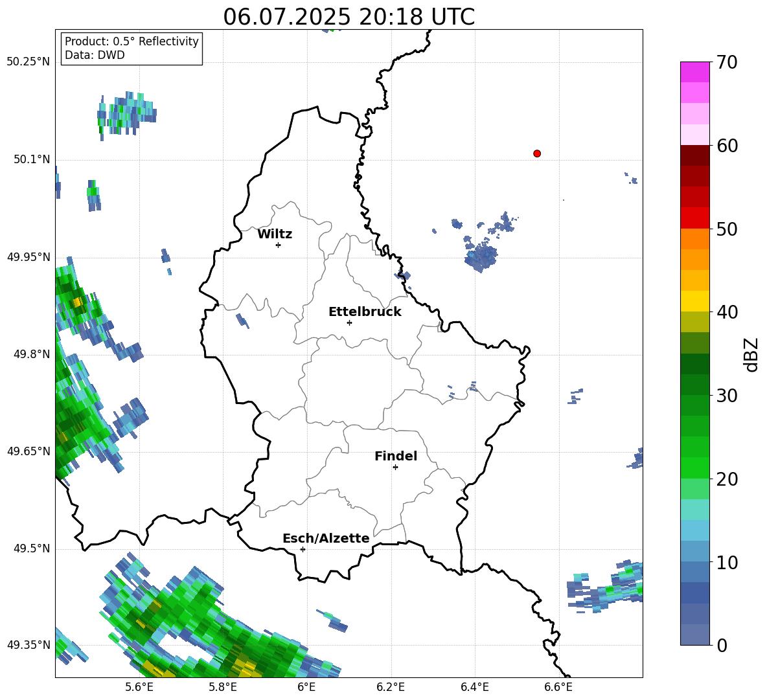Click the Esch/Alzette station cross marker
Viewport: 767px width, 700px height.
303,549
